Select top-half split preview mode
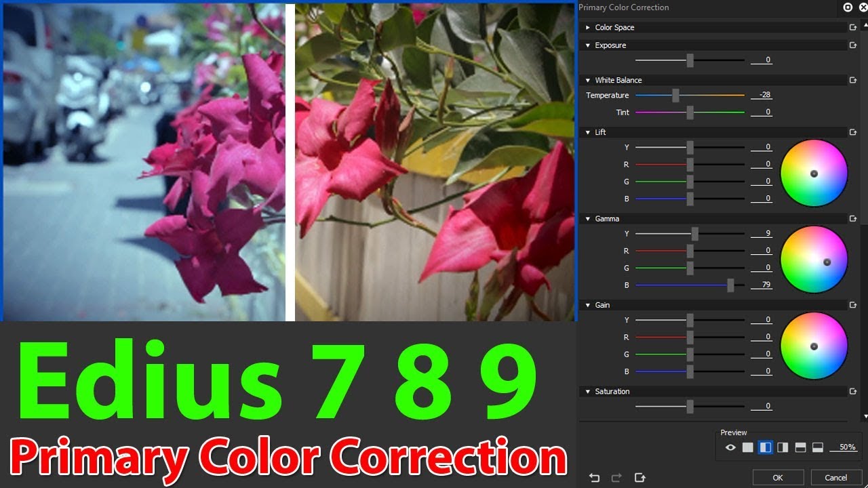Image resolution: width=868 pixels, height=488 pixels. pyautogui.click(x=800, y=447)
